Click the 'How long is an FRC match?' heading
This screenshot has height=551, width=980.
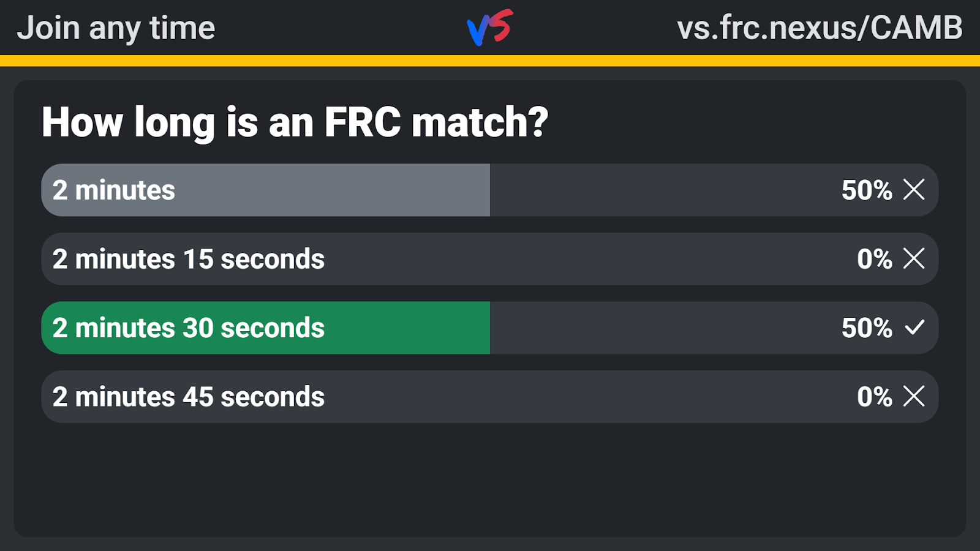pyautogui.click(x=295, y=122)
